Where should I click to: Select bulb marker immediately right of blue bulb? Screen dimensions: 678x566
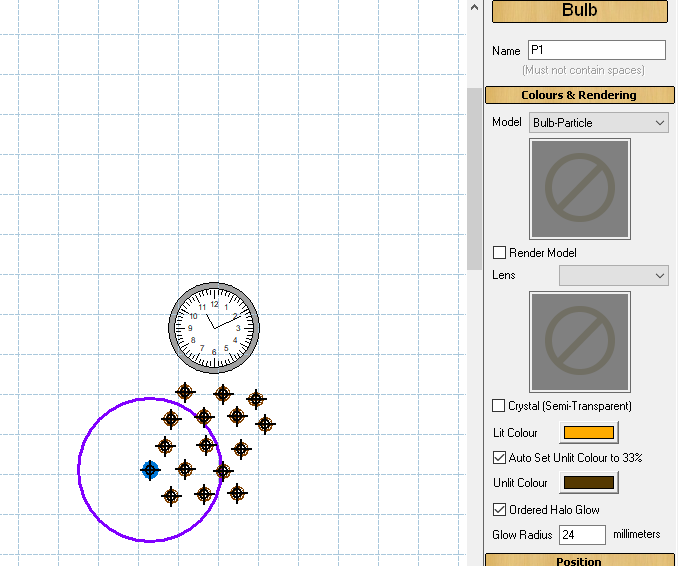point(185,469)
